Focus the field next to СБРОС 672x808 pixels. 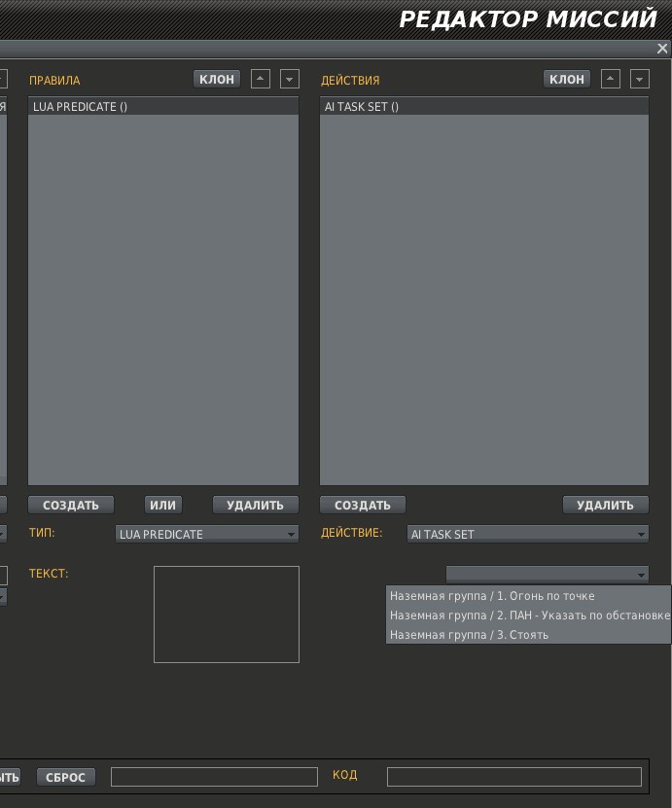[x=214, y=777]
